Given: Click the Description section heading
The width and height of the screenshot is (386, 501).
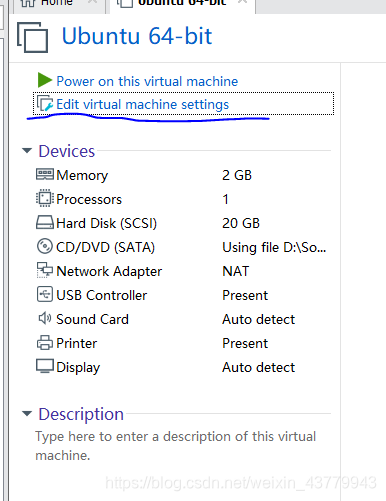Looking at the screenshot, I should [81, 414].
